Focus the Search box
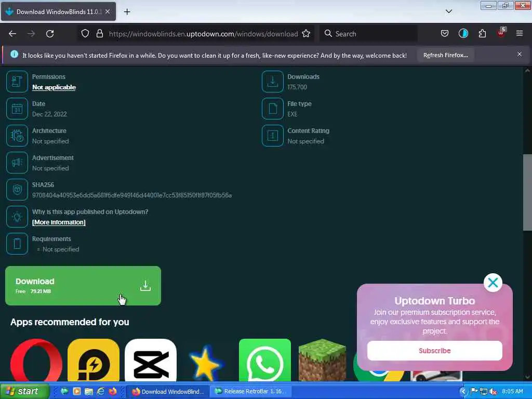This screenshot has width=532, height=399. [x=368, y=34]
